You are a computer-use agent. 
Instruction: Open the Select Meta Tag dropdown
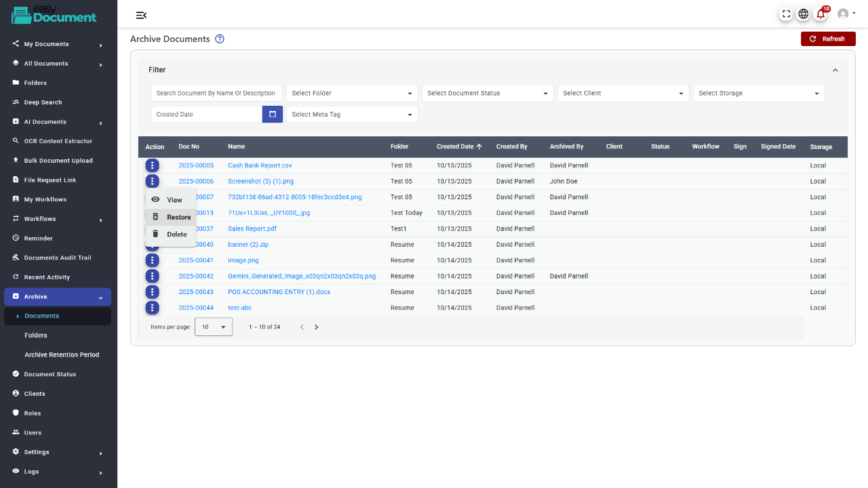point(352,115)
